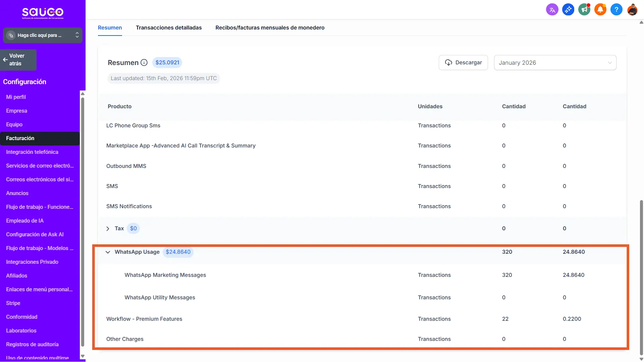Image resolution: width=644 pixels, height=362 pixels.
Task: Click the info icon next to Resumen
Action: click(x=144, y=63)
